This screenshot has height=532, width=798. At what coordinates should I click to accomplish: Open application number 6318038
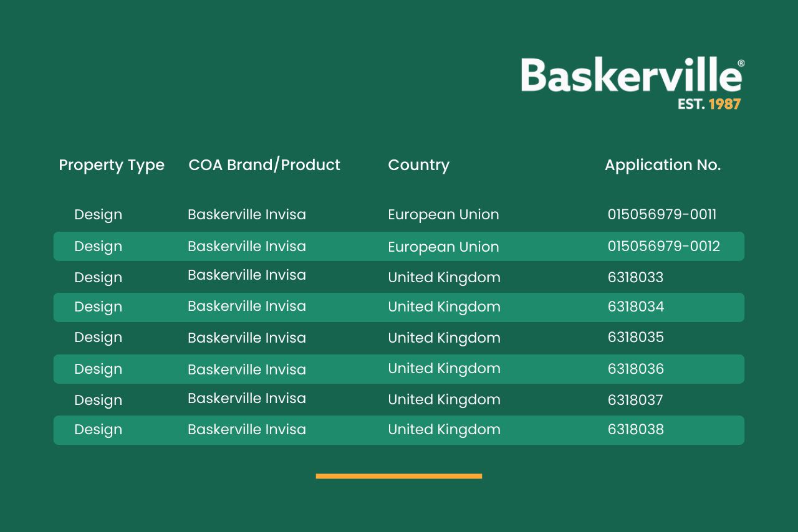[x=635, y=430]
